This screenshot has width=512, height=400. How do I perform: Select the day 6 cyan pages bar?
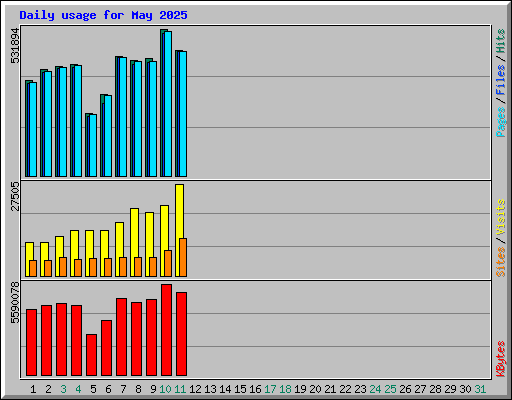(x=108, y=136)
